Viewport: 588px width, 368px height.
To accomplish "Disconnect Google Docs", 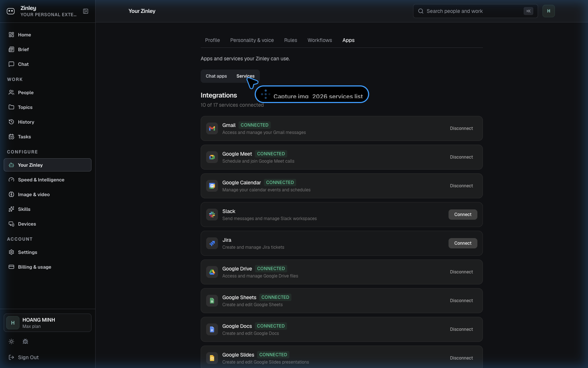I will pos(462,329).
